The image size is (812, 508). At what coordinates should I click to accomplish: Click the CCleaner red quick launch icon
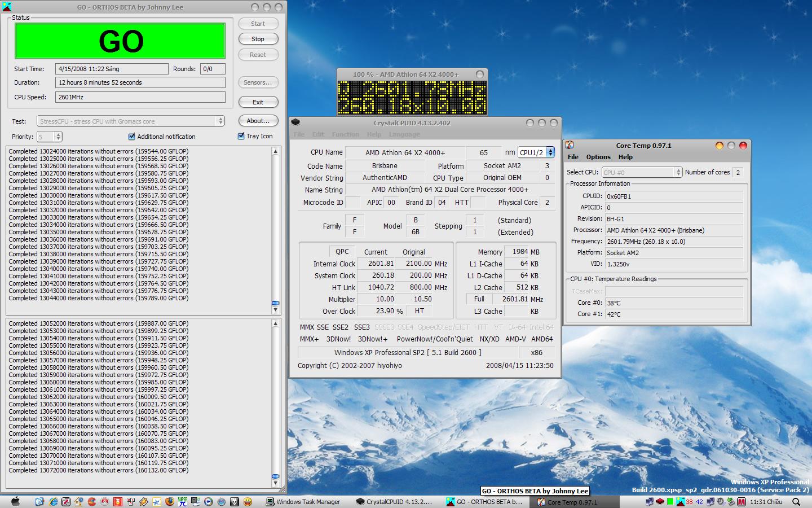click(x=92, y=502)
